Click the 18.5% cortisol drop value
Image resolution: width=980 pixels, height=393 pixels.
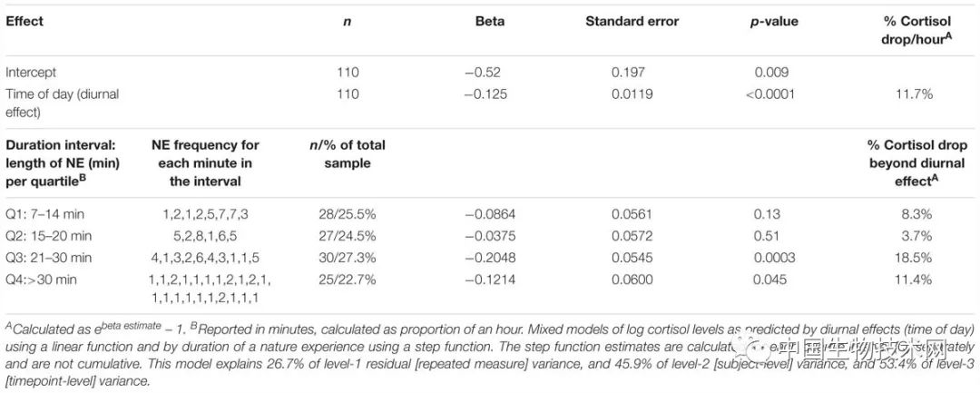tap(913, 258)
